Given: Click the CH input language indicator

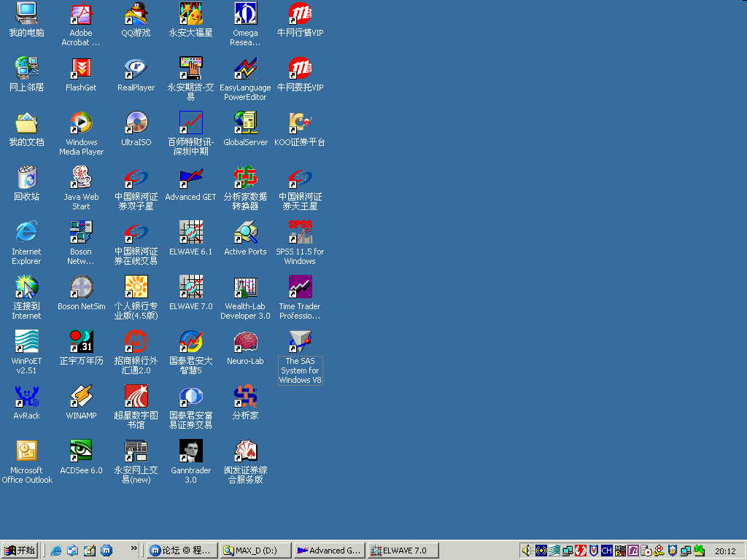Looking at the screenshot, I should click(x=606, y=551).
